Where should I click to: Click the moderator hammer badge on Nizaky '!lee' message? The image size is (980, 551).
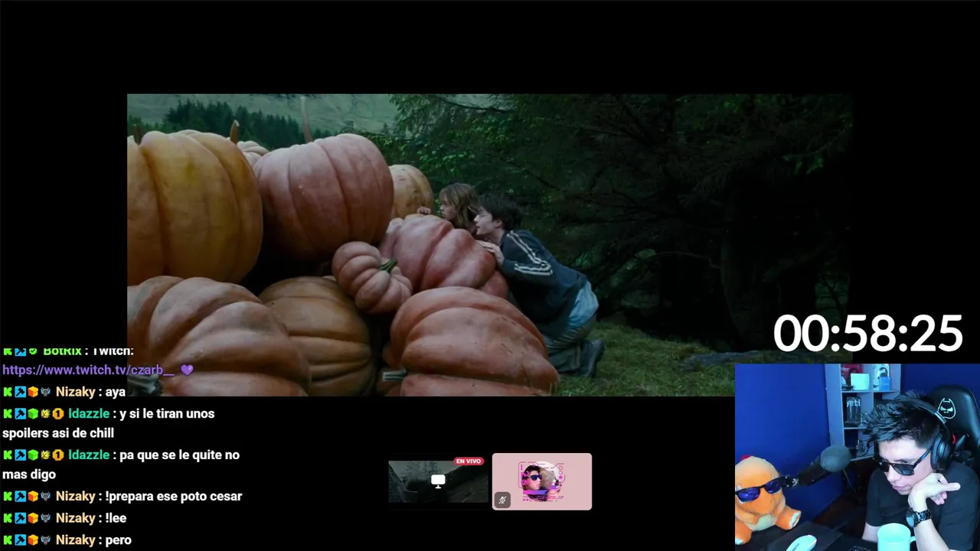pyautogui.click(x=20, y=518)
